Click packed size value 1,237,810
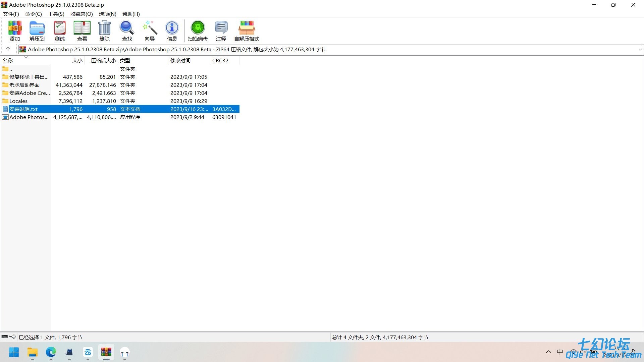Image resolution: width=644 pixels, height=362 pixels. tap(104, 101)
